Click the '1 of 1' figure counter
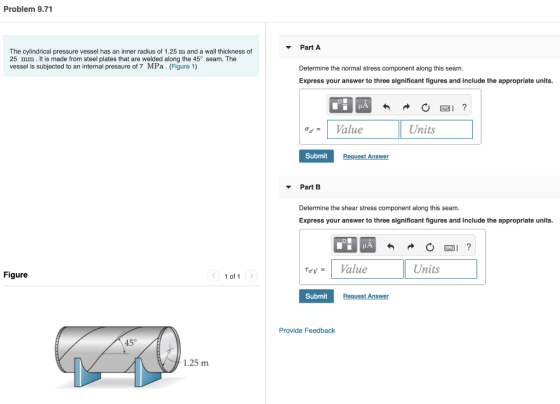The image size is (560, 404). click(x=232, y=276)
